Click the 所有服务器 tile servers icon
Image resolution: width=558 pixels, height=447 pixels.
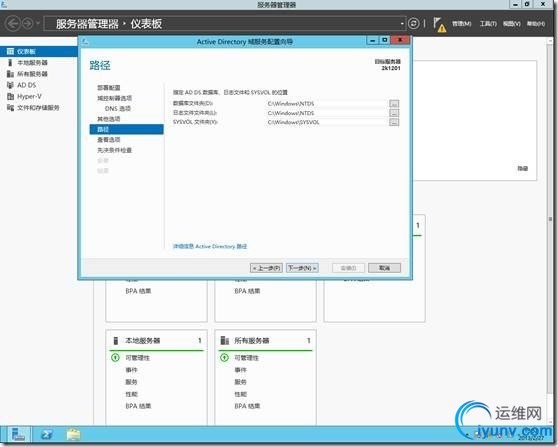(x=225, y=341)
